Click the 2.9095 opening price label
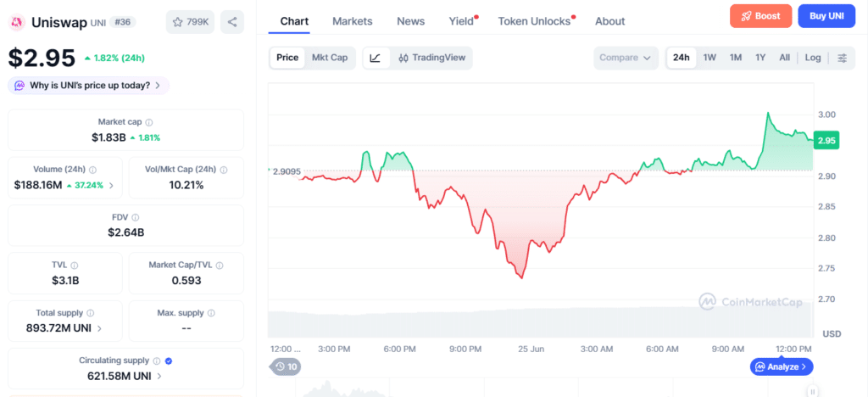Screen dimensions: 868x397 tap(286, 171)
